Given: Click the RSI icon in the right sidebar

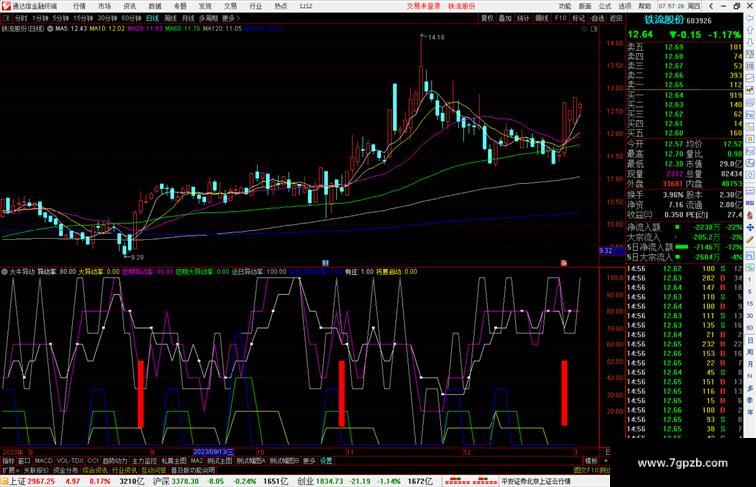Looking at the screenshot, I should click(750, 203).
